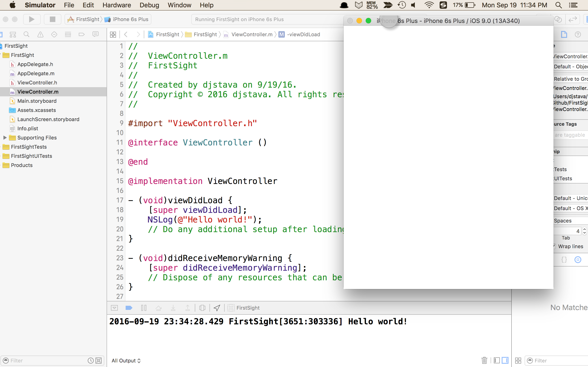The height and width of the screenshot is (367, 588).
Task: Open the search navigator magnifier icon
Action: point(26,34)
